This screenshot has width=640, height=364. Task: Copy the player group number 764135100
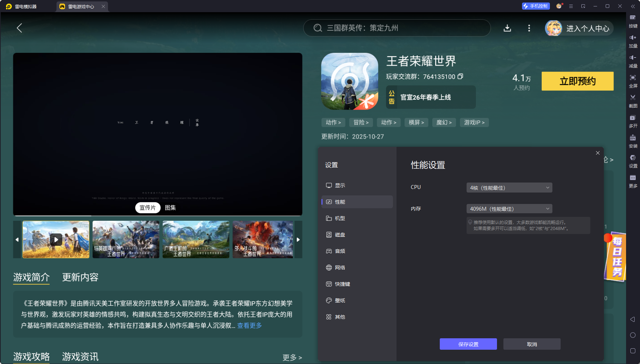click(x=461, y=76)
